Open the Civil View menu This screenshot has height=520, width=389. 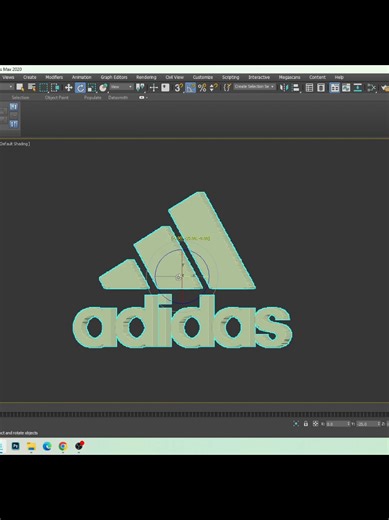pos(175,77)
